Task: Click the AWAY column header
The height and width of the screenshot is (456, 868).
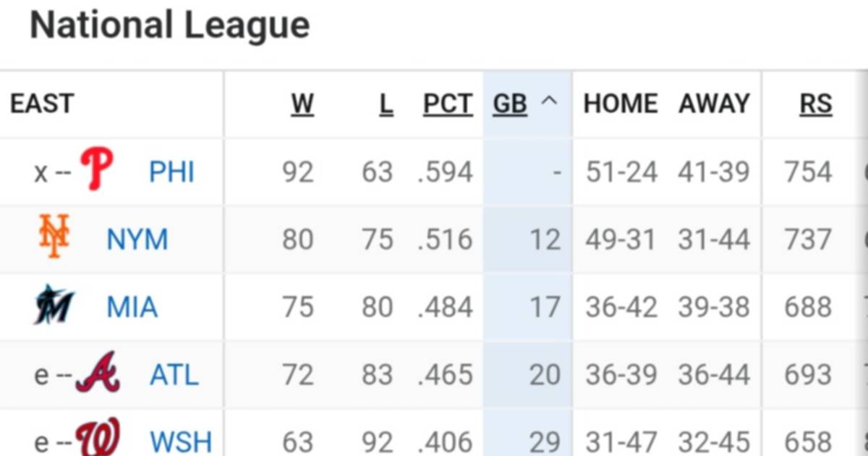Action: click(x=714, y=104)
